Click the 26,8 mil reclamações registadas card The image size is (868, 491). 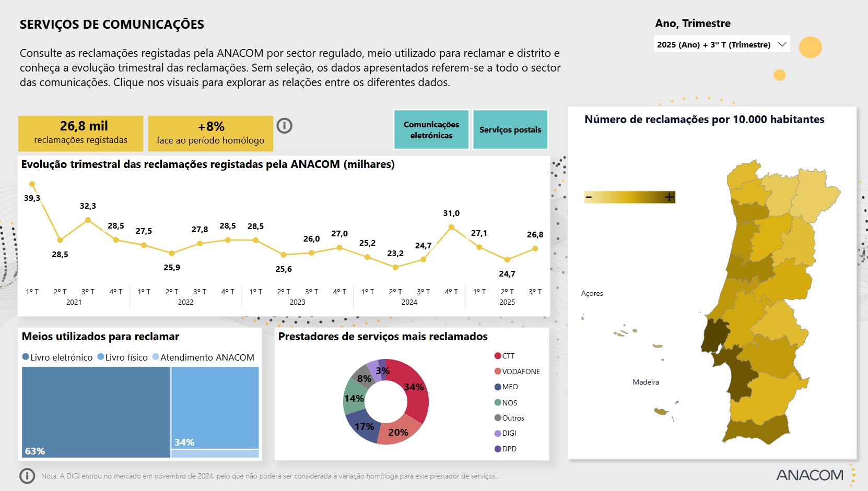pos(81,133)
